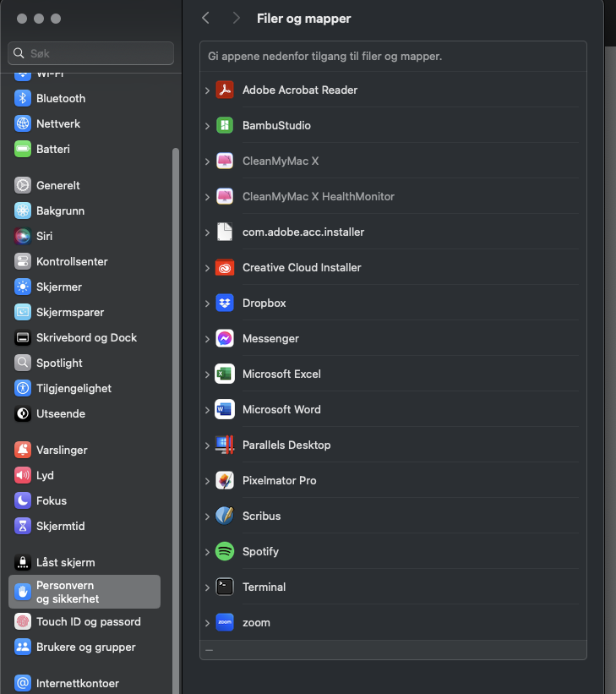Click the Pixelmator Pro icon
616x694 pixels.
click(x=225, y=480)
